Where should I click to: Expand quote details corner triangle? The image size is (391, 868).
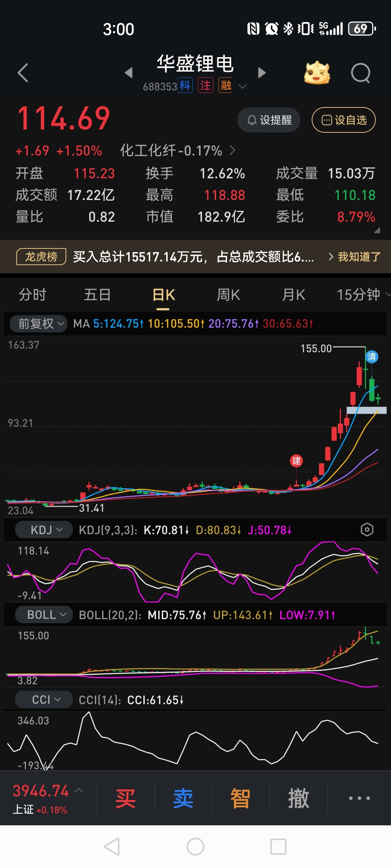pyautogui.click(x=377, y=230)
